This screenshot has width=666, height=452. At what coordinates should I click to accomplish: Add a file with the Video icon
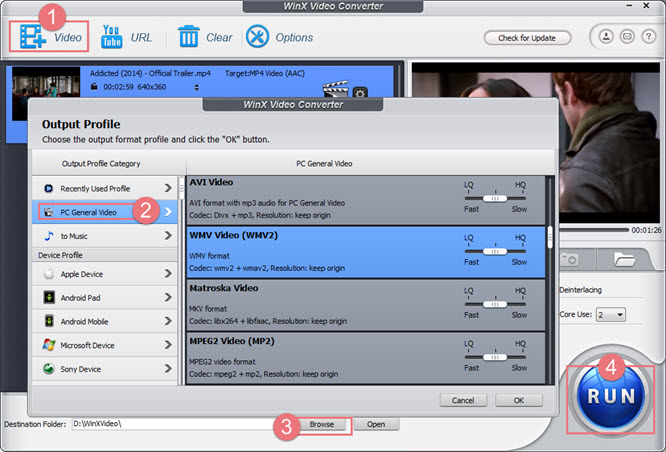(33, 37)
